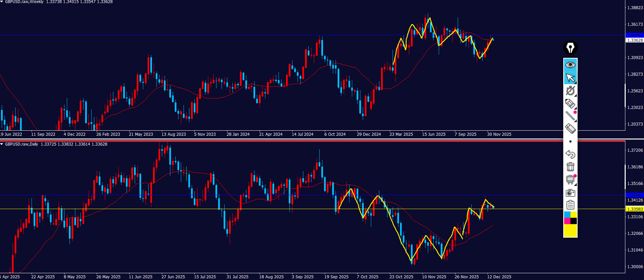Choose the black color swatch
Screen dimensions: 644x280
coord(573,221)
